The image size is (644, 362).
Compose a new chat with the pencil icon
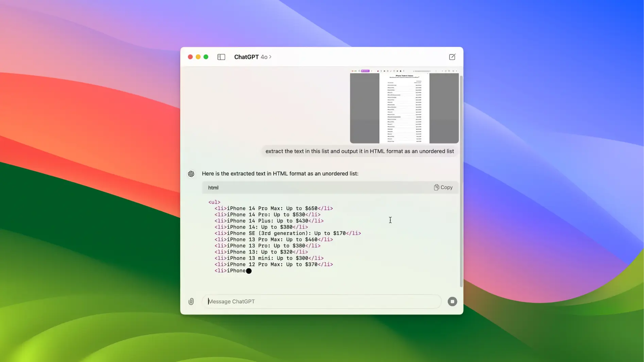pos(452,57)
